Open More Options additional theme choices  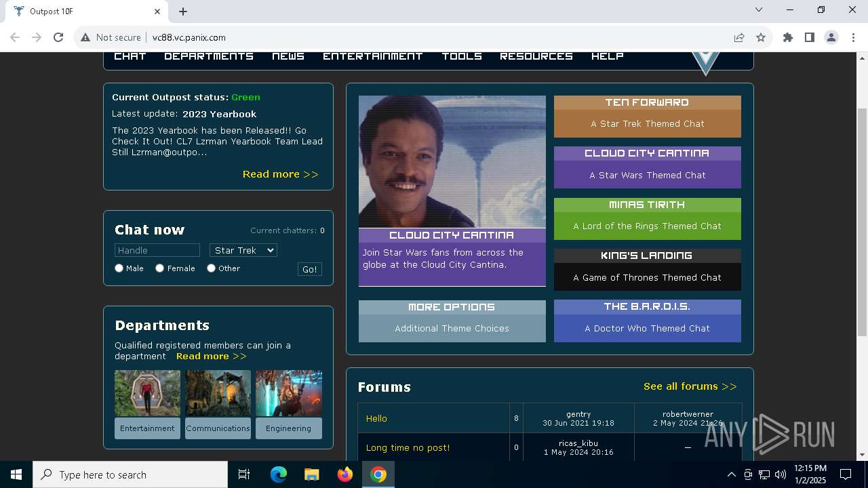[x=452, y=321]
